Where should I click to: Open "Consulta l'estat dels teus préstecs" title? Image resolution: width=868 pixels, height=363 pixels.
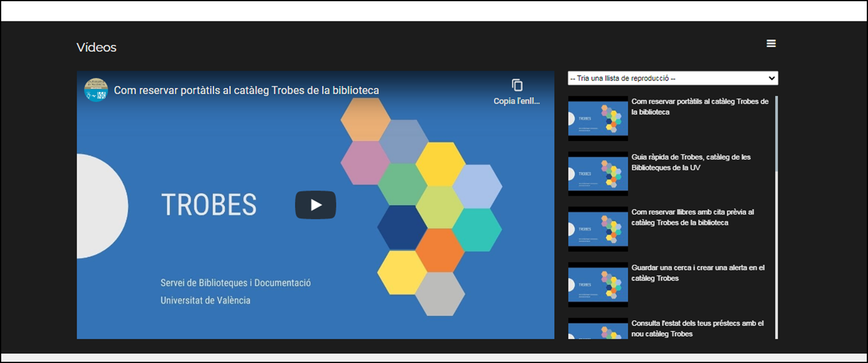pos(697,329)
